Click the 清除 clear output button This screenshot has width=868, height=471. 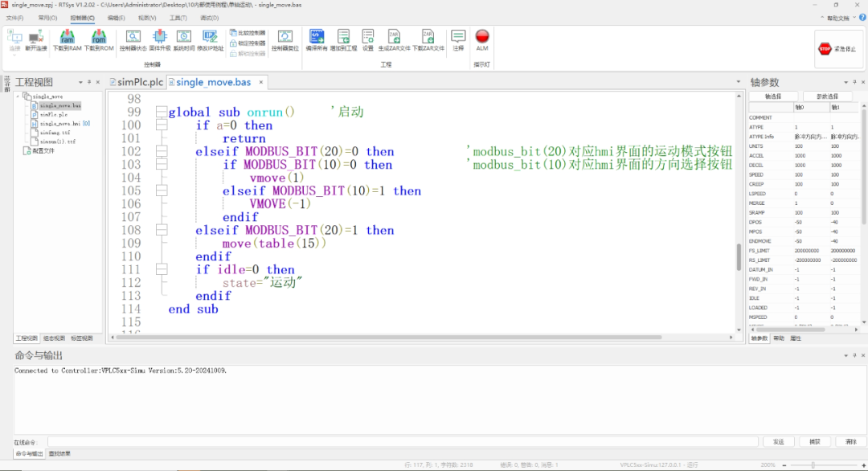851,442
